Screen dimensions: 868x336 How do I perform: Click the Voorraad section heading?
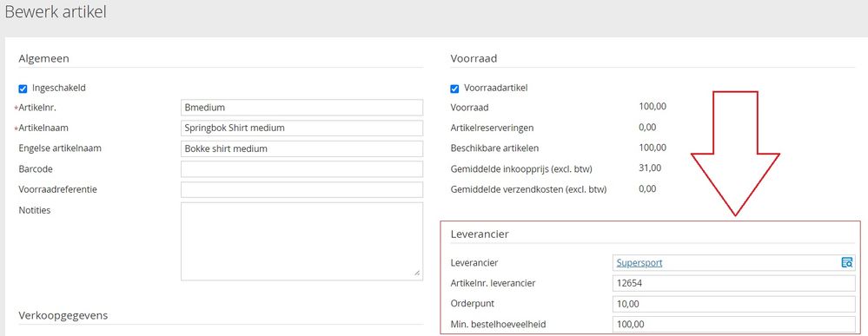point(474,58)
